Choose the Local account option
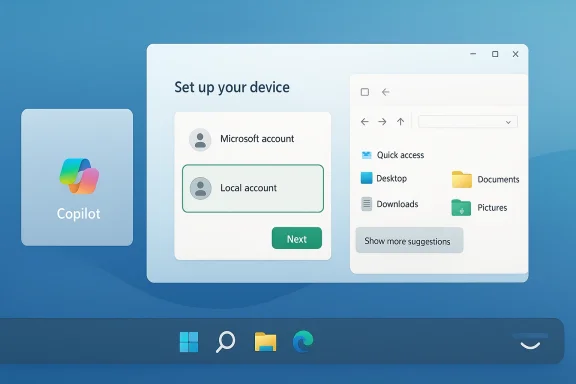The image size is (576, 384). click(253, 189)
